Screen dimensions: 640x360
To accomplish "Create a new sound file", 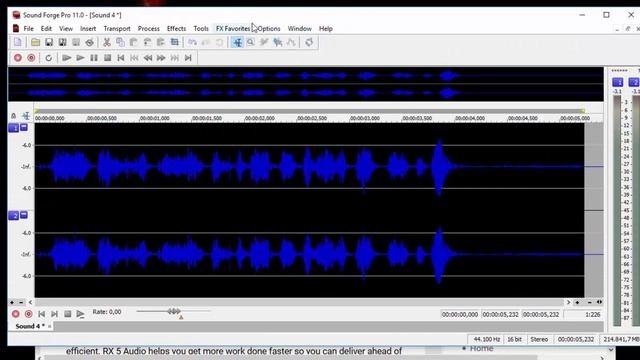I will (x=18, y=42).
